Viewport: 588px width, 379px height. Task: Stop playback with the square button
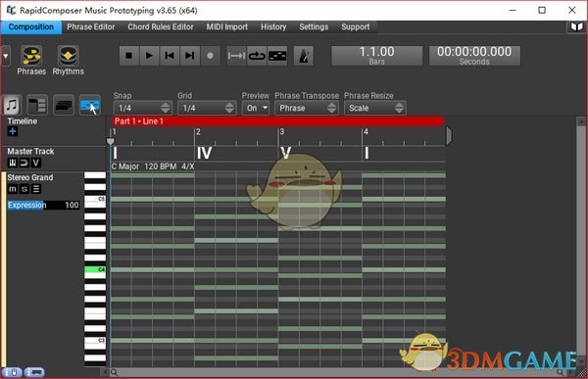[x=129, y=56]
